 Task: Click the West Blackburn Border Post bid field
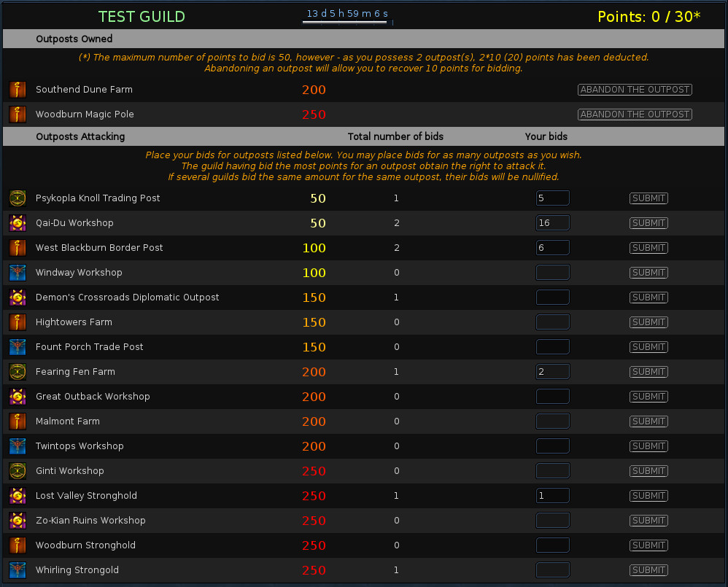click(552, 248)
